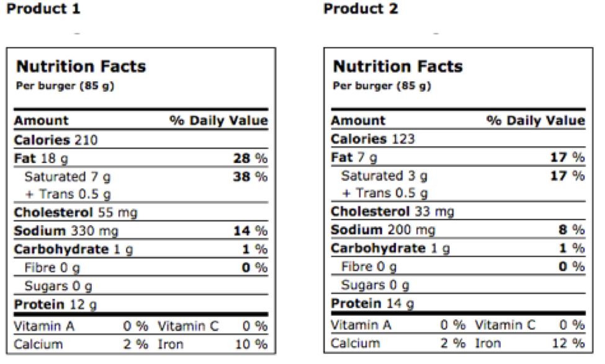Click the Product 1 heading
The width and height of the screenshot is (605, 364).
tap(43, 9)
